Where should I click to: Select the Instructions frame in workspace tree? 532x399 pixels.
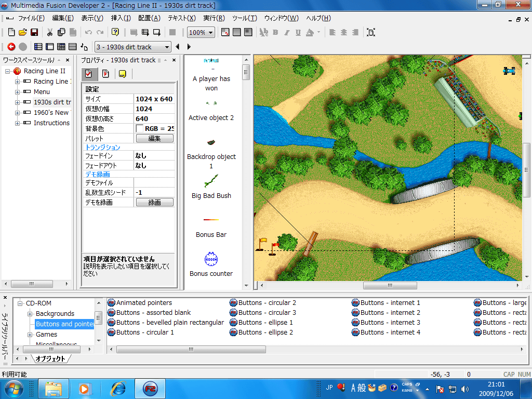51,123
